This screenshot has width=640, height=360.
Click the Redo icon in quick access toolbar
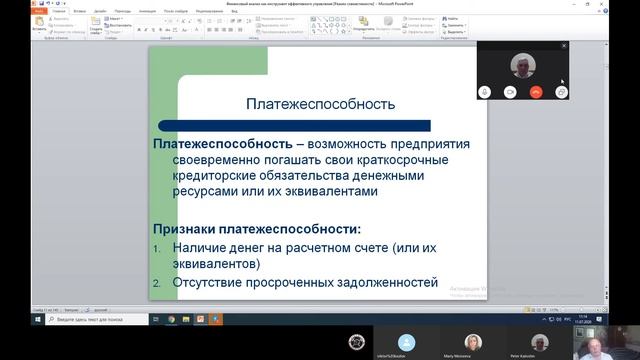pyautogui.click(x=58, y=3)
